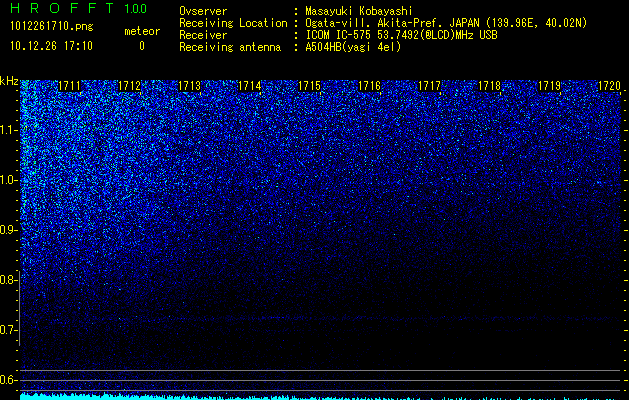
Task: Click the date stamp 10.12.26 17:10
Action: tap(51, 46)
